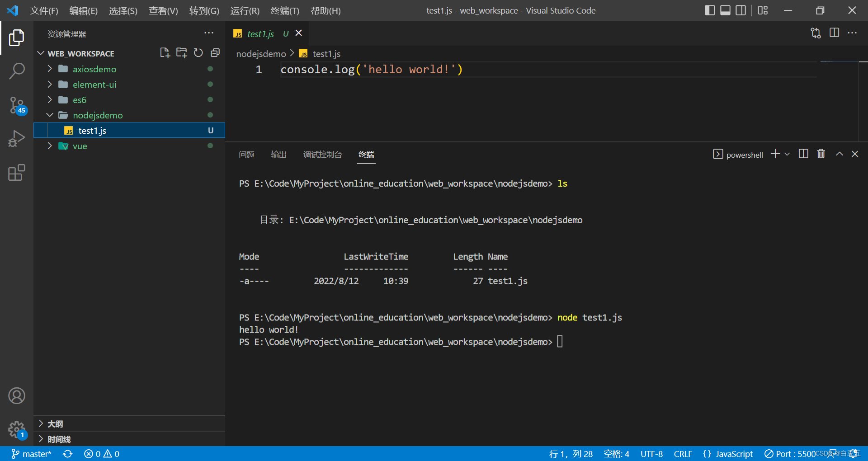Image resolution: width=868 pixels, height=461 pixels.
Task: Close the test1.js editor tab
Action: tap(299, 33)
